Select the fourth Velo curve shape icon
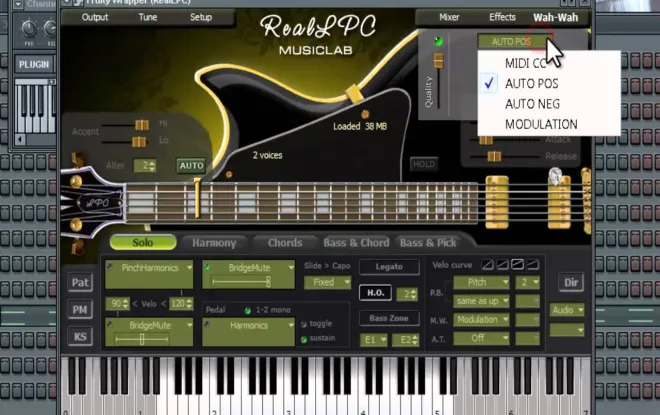Viewport: 660px width, 415px height. [x=532, y=265]
